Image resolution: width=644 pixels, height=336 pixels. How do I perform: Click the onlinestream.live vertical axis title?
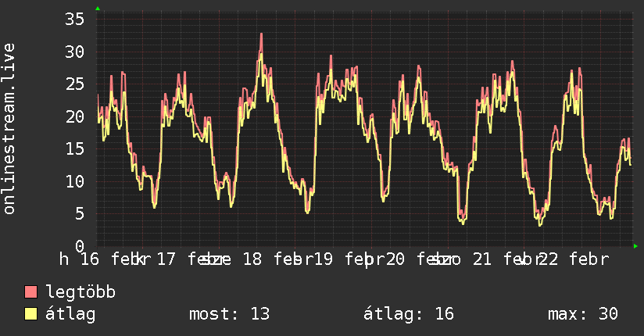tap(9, 129)
